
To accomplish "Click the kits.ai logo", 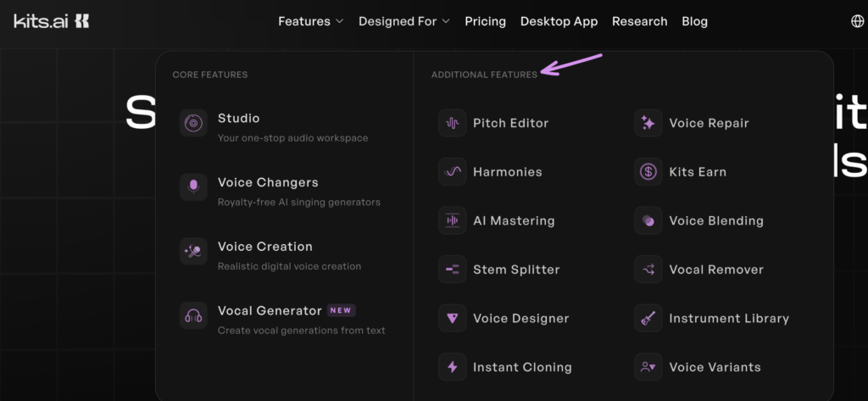I will point(52,21).
